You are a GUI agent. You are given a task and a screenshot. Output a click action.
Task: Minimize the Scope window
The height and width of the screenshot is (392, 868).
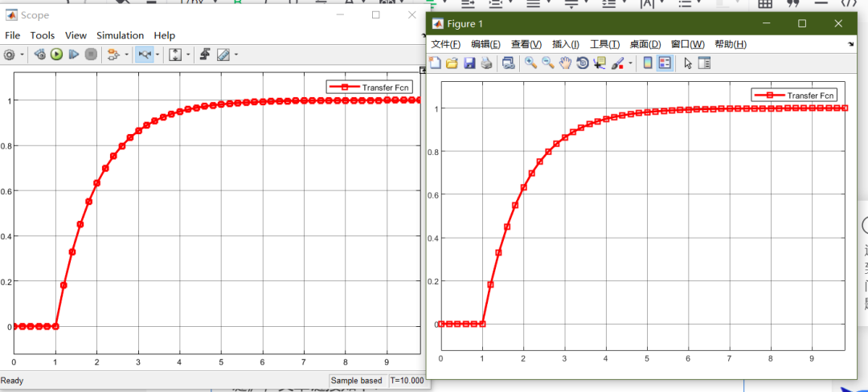(341, 15)
